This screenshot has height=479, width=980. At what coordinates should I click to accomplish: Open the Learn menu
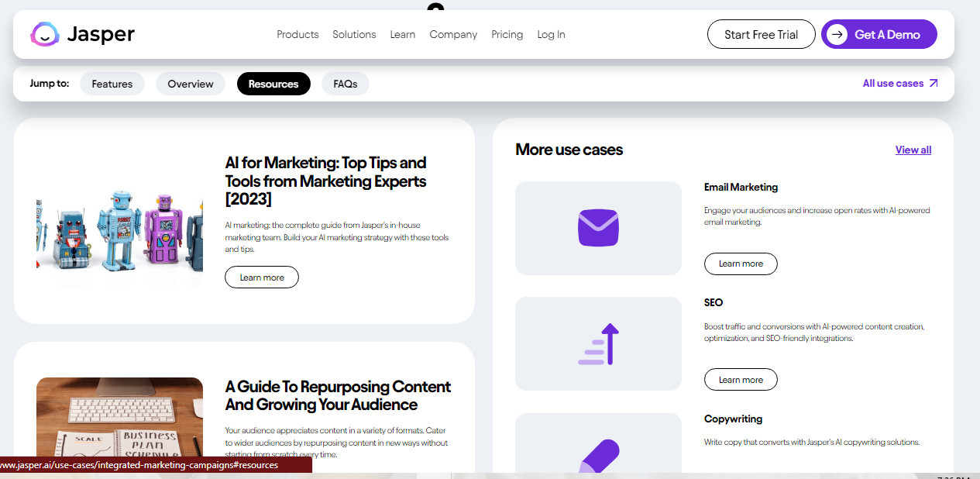pyautogui.click(x=403, y=34)
